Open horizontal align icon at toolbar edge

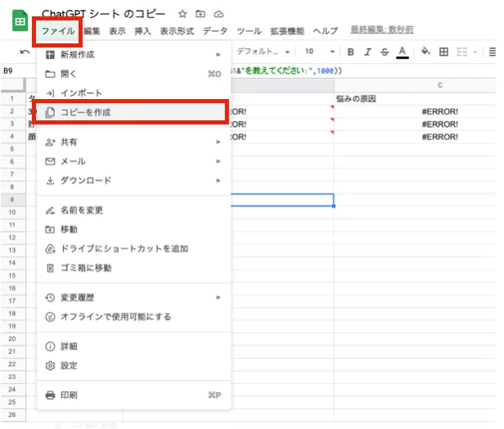click(492, 52)
